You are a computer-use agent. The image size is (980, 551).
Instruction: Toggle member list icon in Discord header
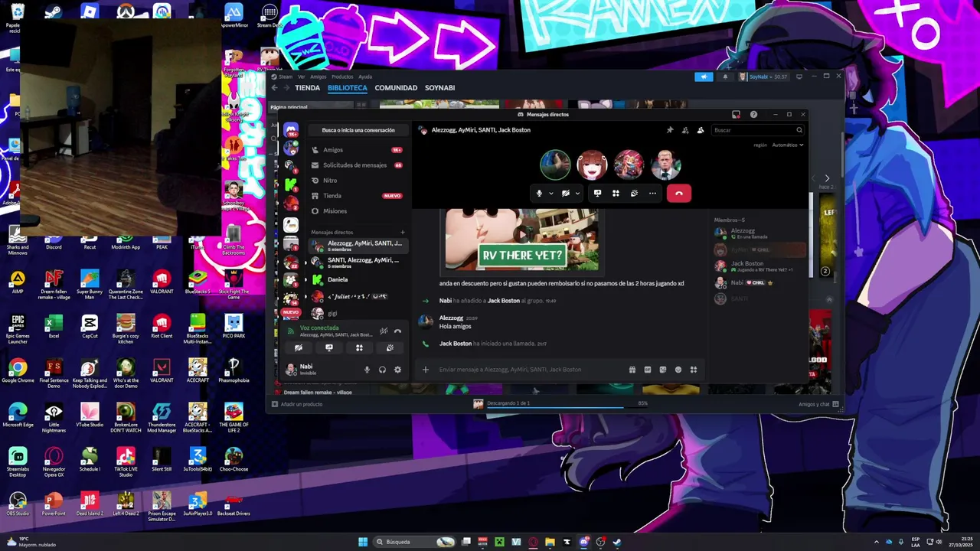tap(701, 130)
